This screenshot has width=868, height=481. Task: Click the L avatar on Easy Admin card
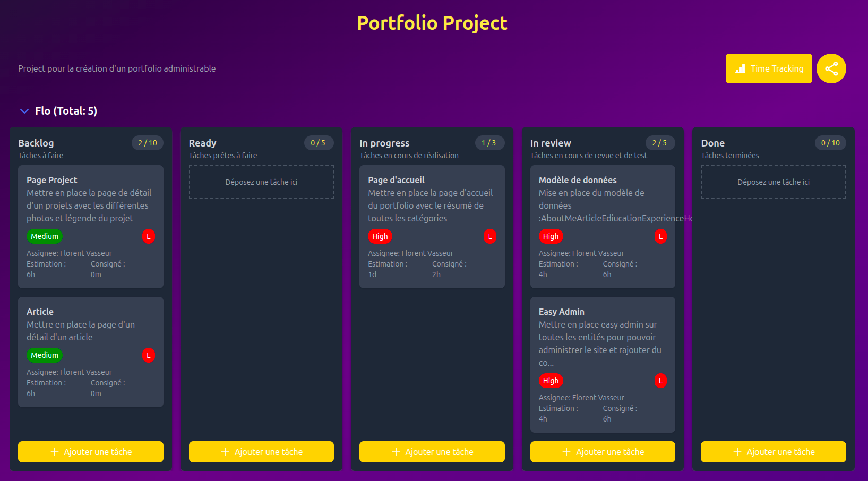tap(660, 381)
